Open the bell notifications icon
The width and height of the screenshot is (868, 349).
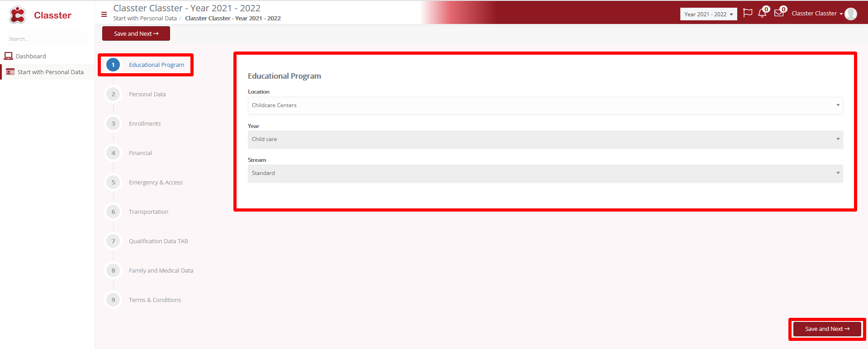coord(762,13)
